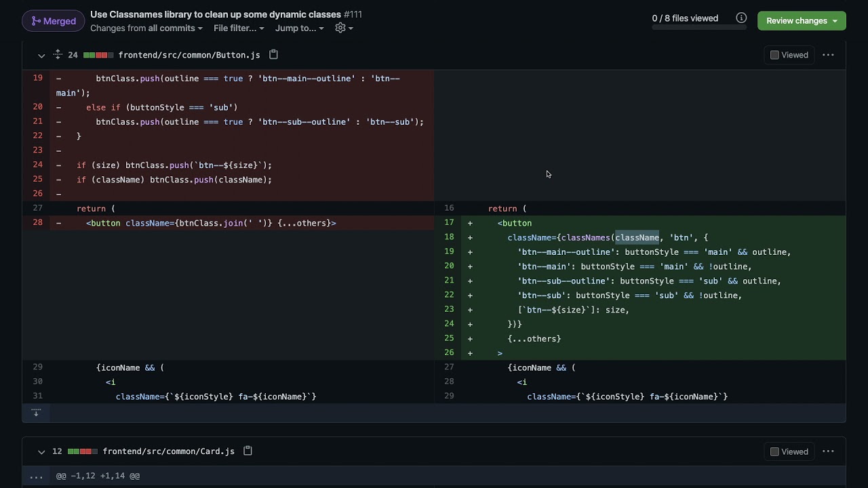Viewport: 868px width, 488px height.
Task: Copy the Button.js file path
Action: pos(274,55)
